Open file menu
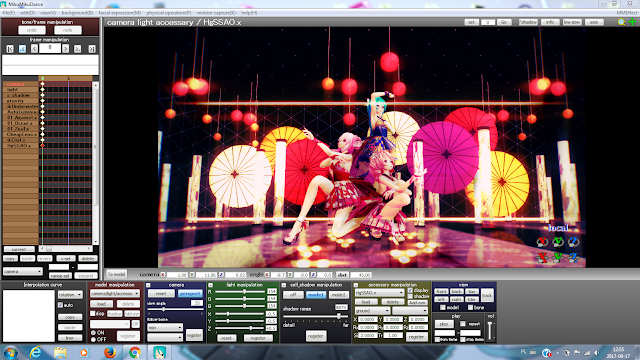Viewport: 640px width, 360px height. pos(9,13)
